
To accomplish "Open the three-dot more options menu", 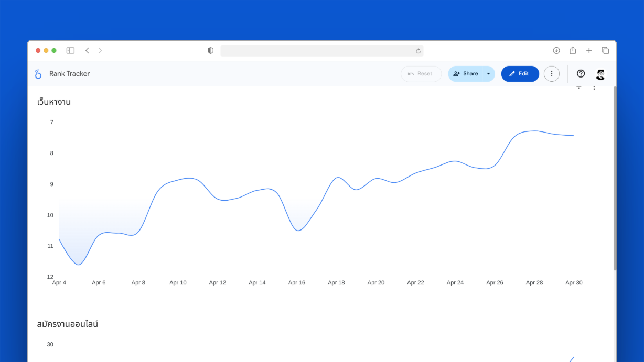I will pyautogui.click(x=551, y=74).
